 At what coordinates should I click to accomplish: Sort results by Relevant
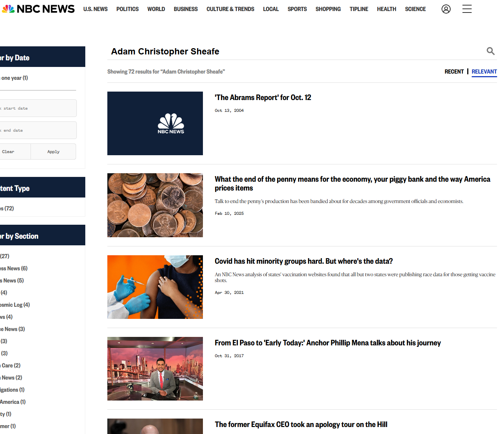tap(484, 72)
